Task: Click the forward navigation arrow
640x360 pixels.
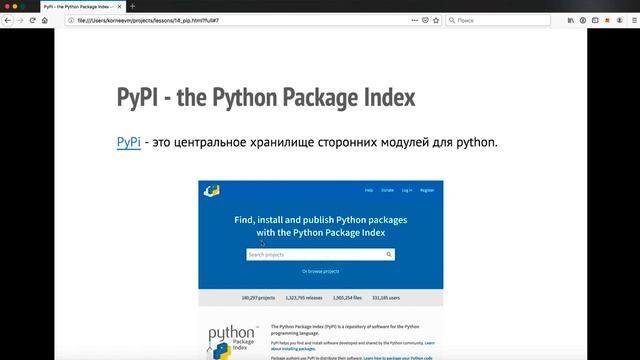Action: tap(20, 20)
